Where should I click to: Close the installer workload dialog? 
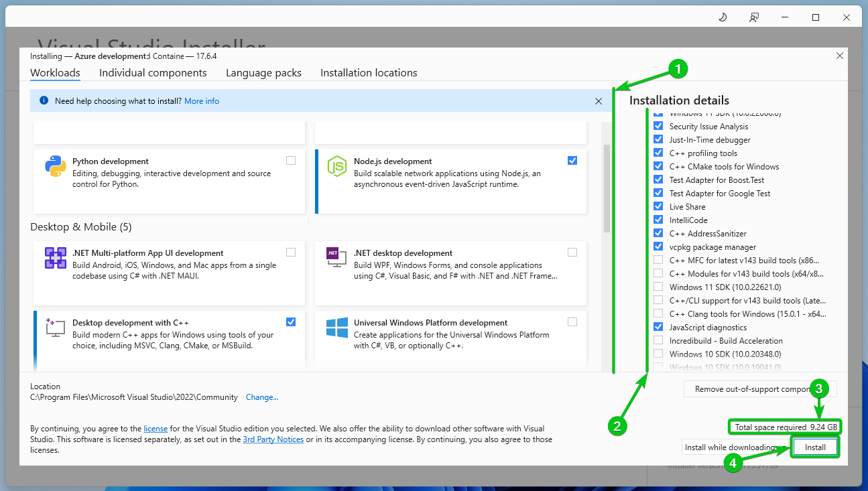[840, 56]
